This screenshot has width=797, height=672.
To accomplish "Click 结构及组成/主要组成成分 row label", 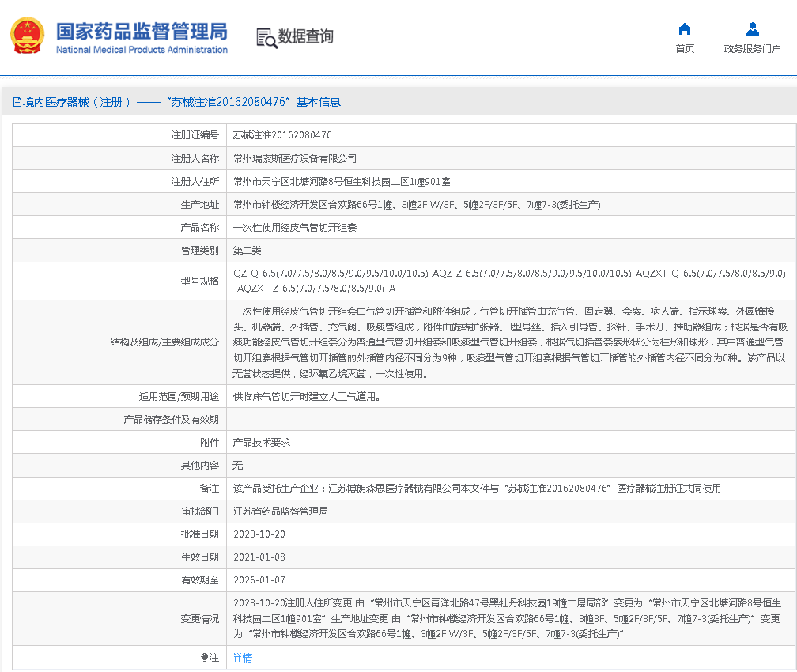I will tap(164, 342).
